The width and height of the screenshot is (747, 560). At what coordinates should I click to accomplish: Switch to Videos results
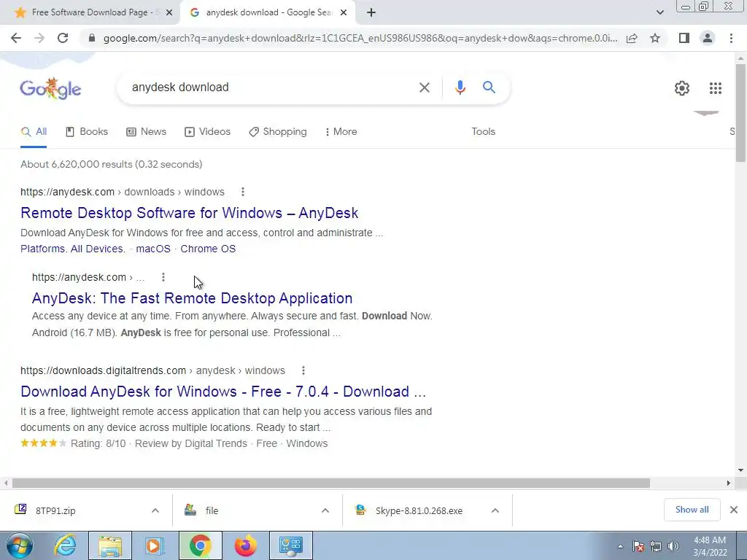pos(208,132)
